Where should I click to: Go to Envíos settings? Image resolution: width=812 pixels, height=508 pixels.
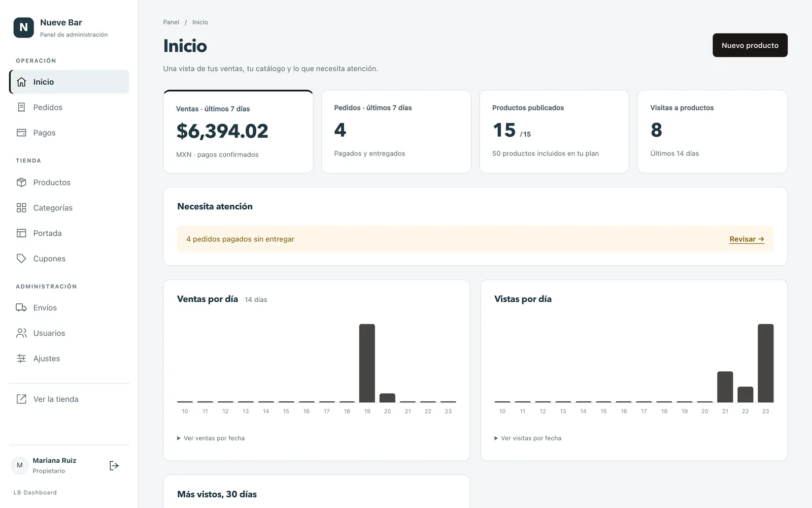(69, 308)
